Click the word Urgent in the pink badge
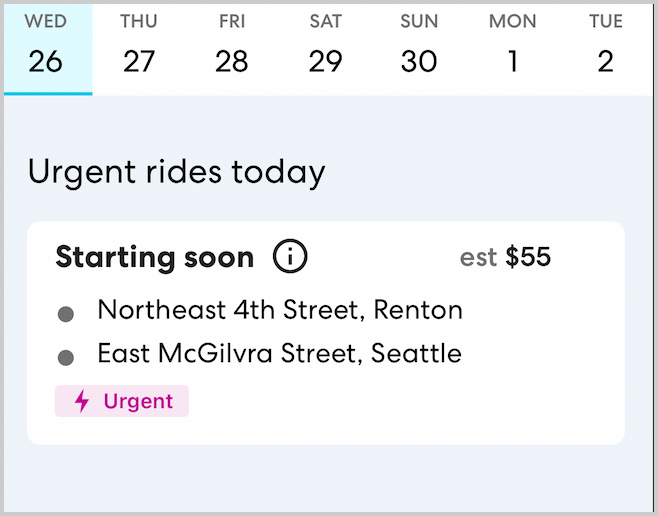 point(138,402)
